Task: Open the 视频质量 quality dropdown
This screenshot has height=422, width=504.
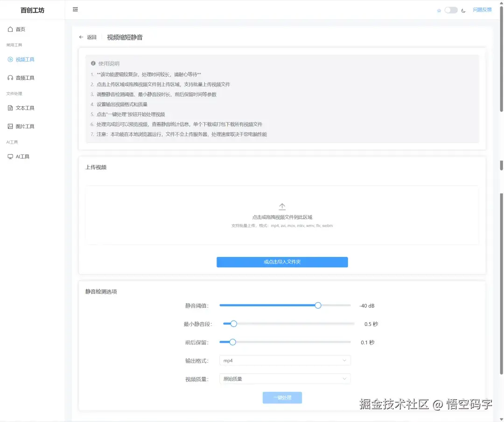Action: click(285, 379)
